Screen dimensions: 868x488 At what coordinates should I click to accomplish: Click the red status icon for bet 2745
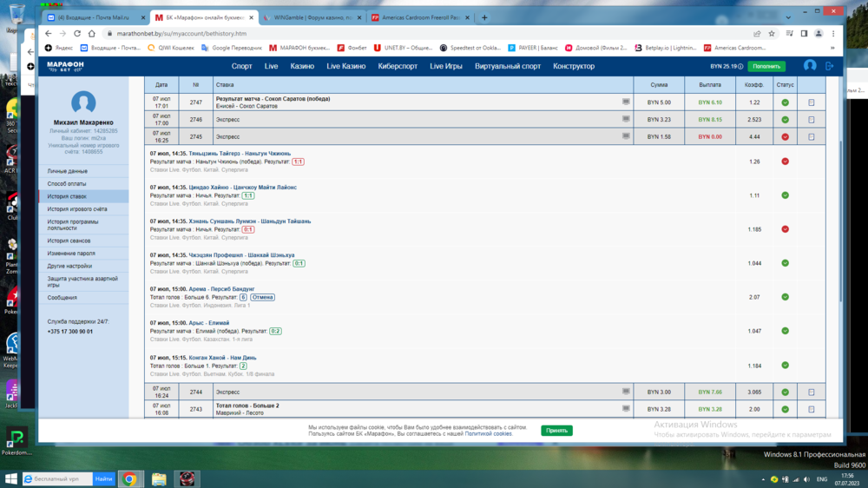pyautogui.click(x=785, y=136)
